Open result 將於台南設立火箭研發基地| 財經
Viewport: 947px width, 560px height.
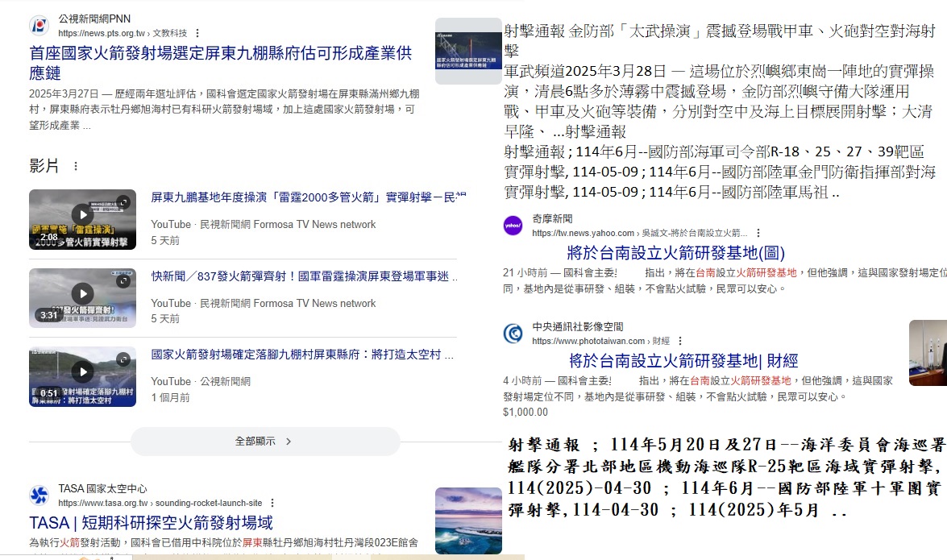(x=683, y=361)
